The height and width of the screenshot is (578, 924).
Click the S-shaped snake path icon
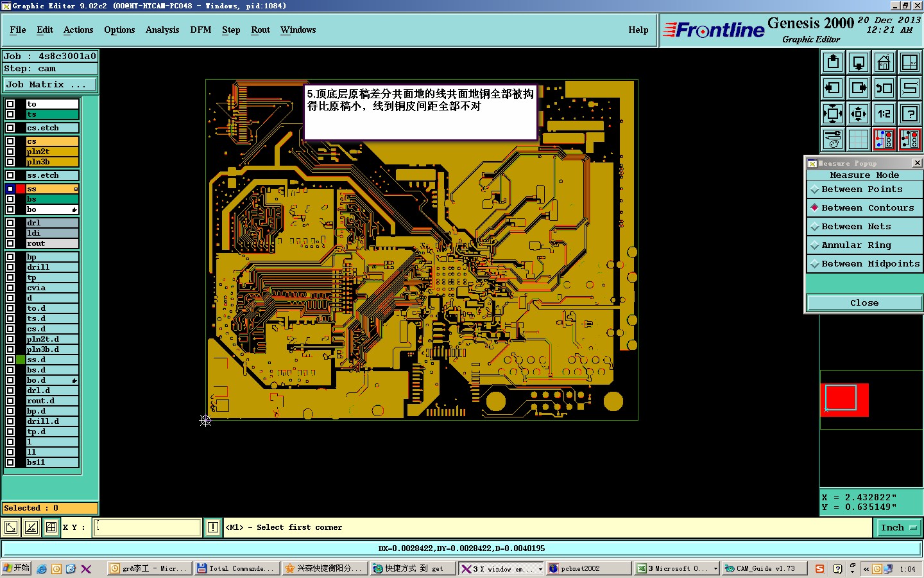pyautogui.click(x=910, y=88)
